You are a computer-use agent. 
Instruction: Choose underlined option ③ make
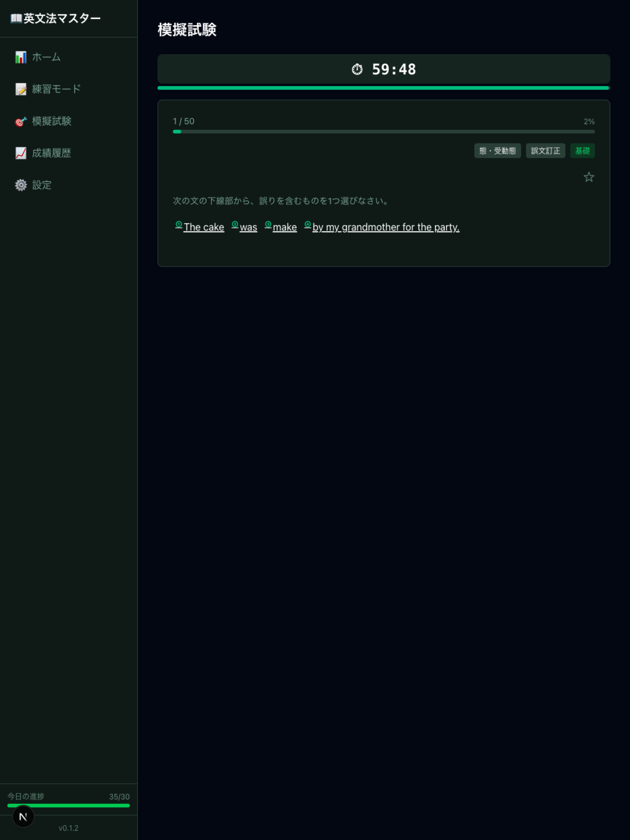pyautogui.click(x=281, y=227)
